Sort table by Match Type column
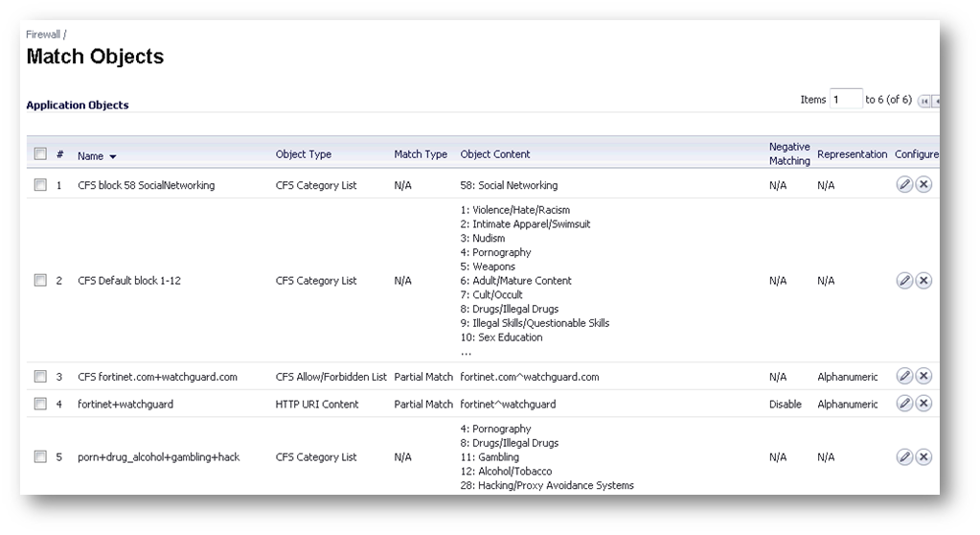Viewport: 980px width, 535px height. point(421,154)
